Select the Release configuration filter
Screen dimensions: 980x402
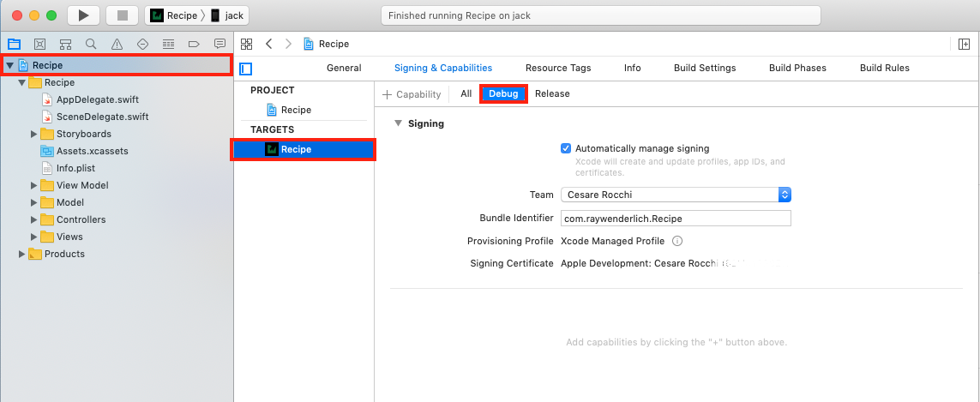(x=552, y=93)
